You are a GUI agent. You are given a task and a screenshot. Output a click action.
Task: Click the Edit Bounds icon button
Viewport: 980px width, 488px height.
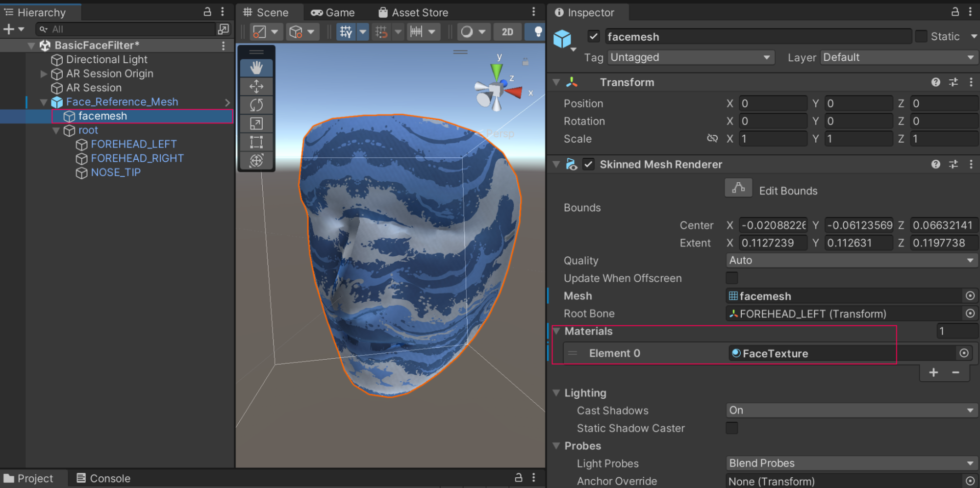point(738,189)
